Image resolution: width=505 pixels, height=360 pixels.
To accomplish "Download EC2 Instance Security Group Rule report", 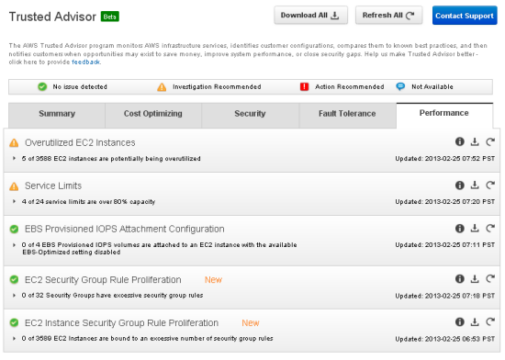I will coord(475,322).
